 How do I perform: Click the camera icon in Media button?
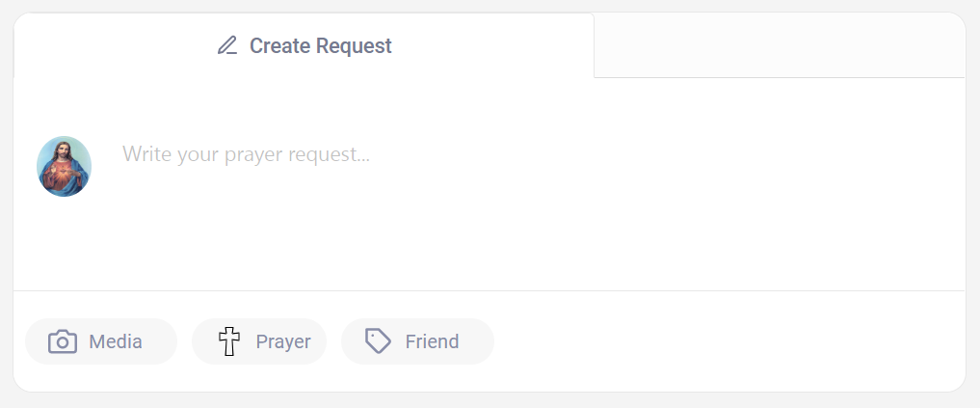(x=63, y=341)
